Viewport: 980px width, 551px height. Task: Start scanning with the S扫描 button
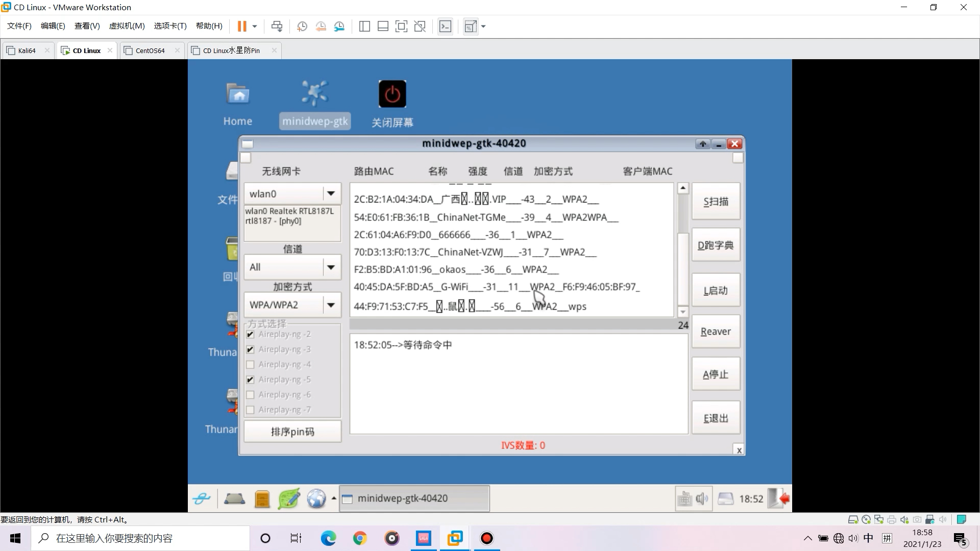coord(715,201)
